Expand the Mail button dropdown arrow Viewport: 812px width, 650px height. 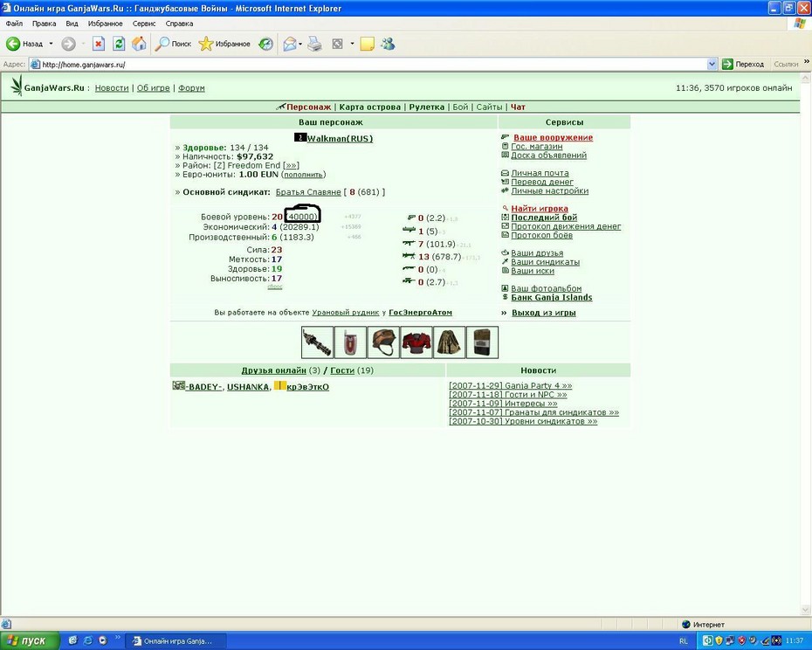coord(300,44)
